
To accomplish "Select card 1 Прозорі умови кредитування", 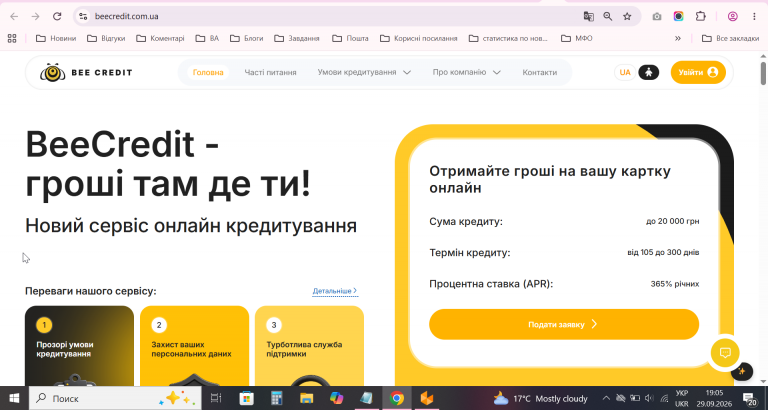I will [x=79, y=346].
